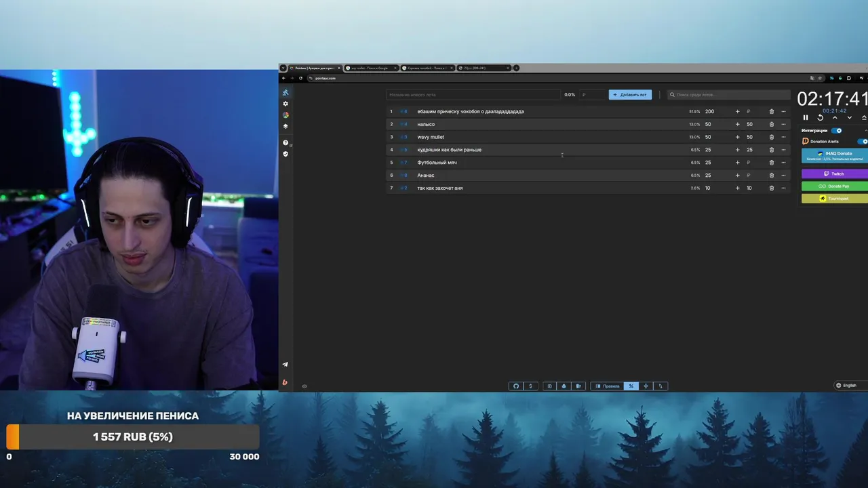Connect the IHAQ Donate integration

[835, 156]
